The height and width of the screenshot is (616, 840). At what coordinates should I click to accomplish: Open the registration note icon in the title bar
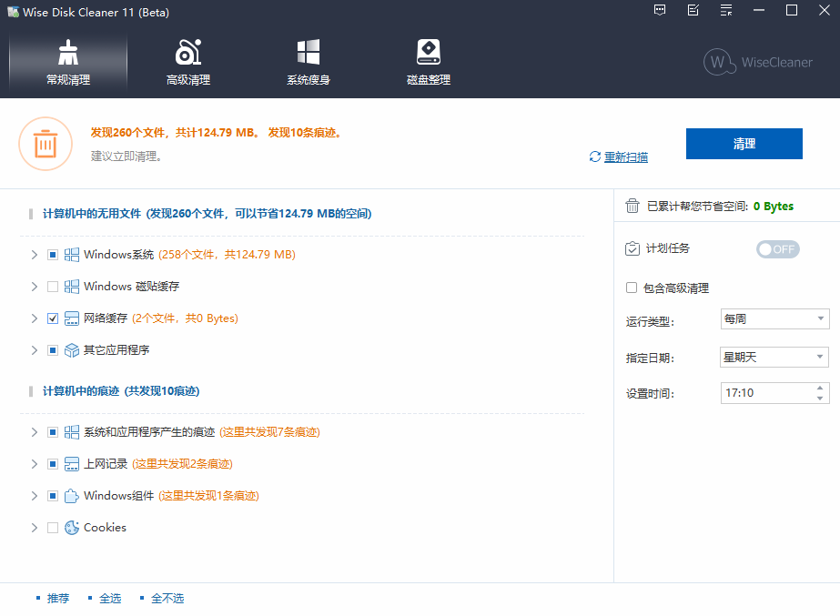693,11
